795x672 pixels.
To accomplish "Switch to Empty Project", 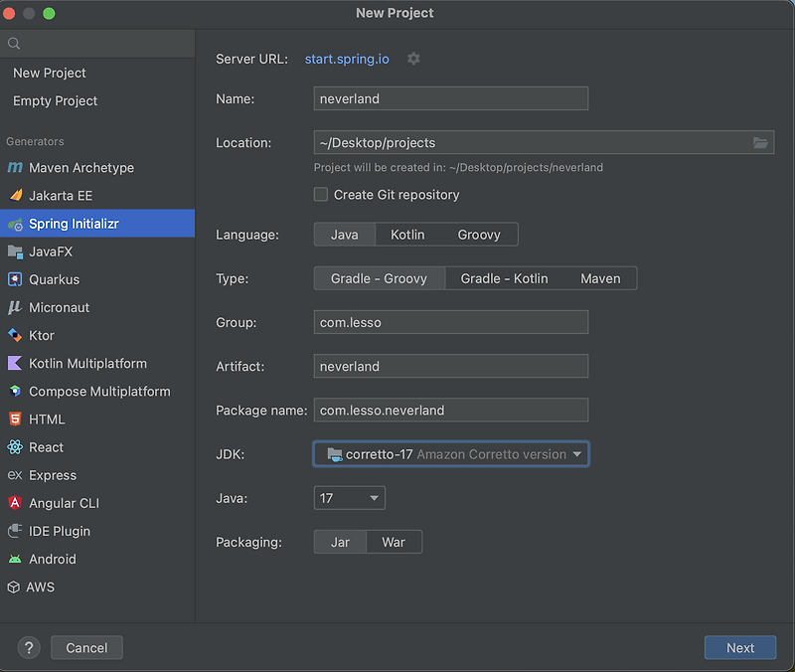I will click(x=55, y=100).
